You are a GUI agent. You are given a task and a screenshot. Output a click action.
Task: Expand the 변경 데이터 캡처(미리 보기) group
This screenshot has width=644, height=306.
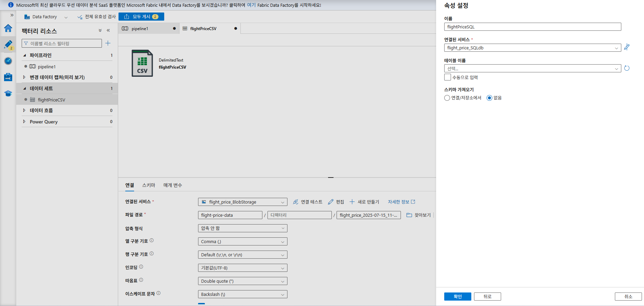pos(24,77)
